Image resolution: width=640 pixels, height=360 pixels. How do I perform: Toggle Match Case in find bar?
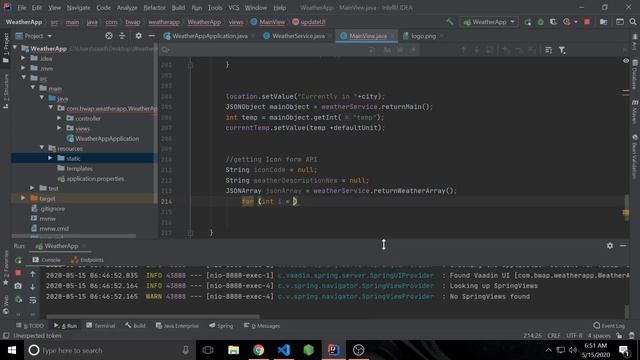point(387,50)
